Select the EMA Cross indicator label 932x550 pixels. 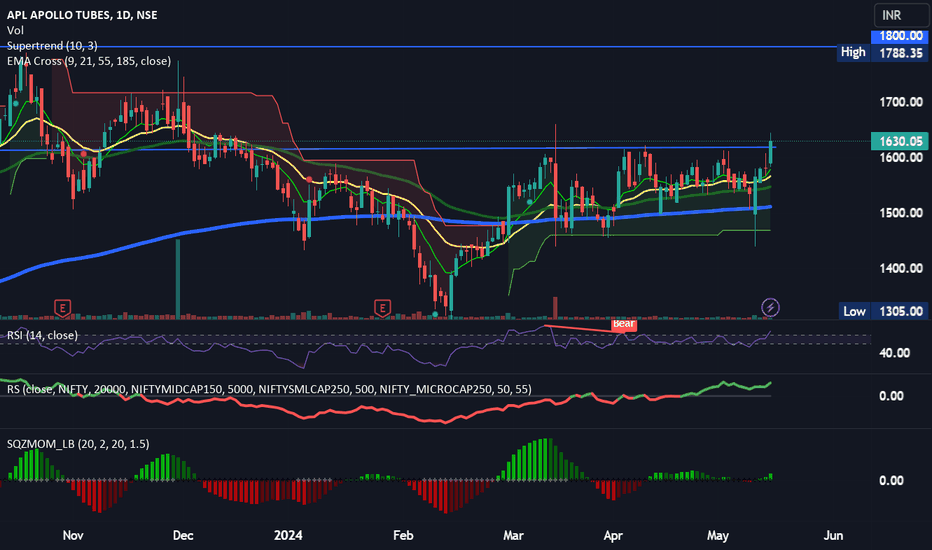pos(89,61)
